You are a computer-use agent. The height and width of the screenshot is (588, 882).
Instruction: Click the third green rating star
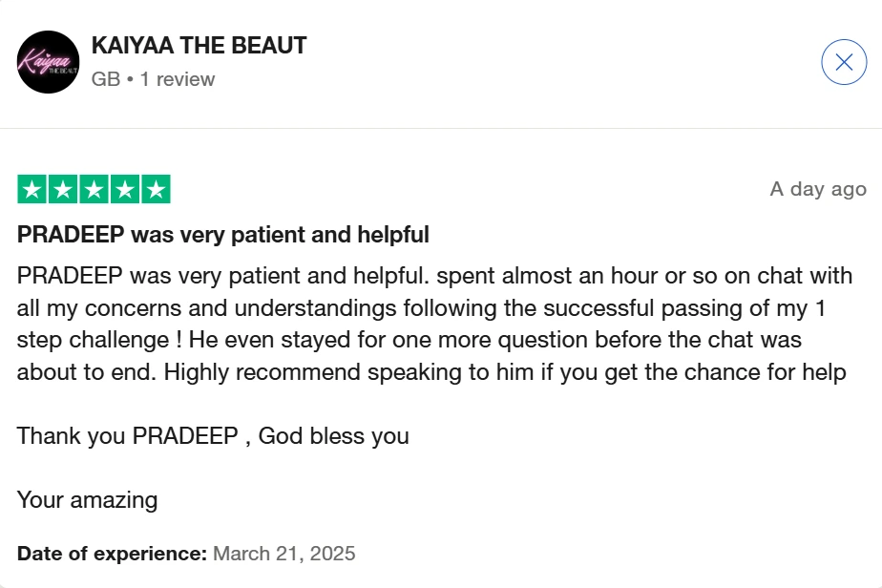pos(94,189)
